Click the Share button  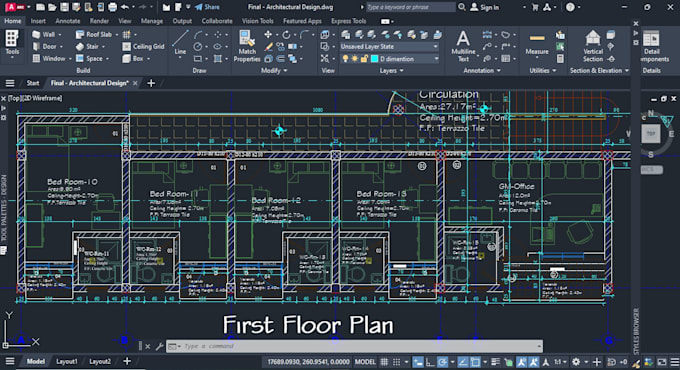207,7
